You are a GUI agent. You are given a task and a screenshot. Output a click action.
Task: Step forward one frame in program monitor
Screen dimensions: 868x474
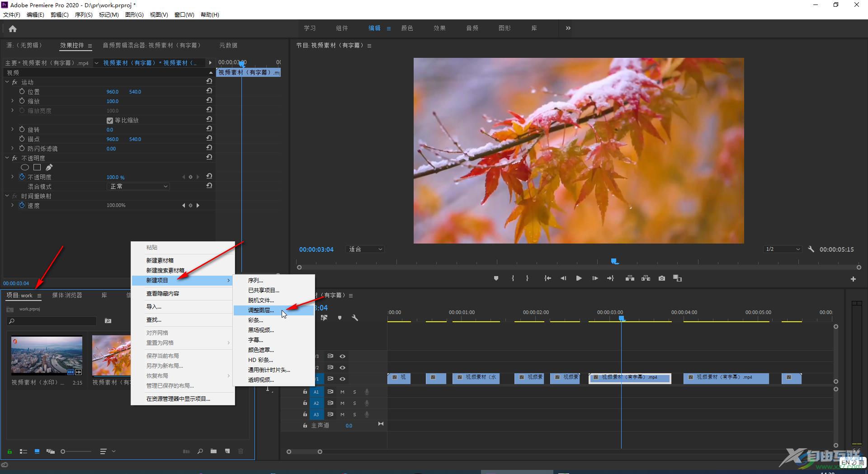click(595, 278)
